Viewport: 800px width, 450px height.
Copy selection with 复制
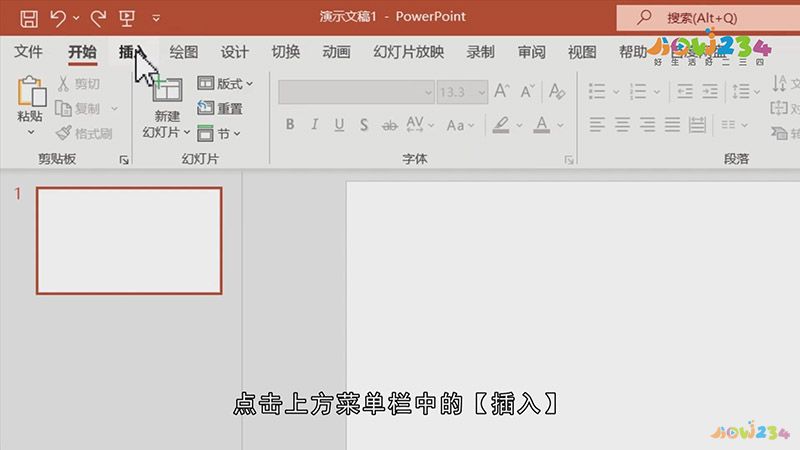coord(78,109)
